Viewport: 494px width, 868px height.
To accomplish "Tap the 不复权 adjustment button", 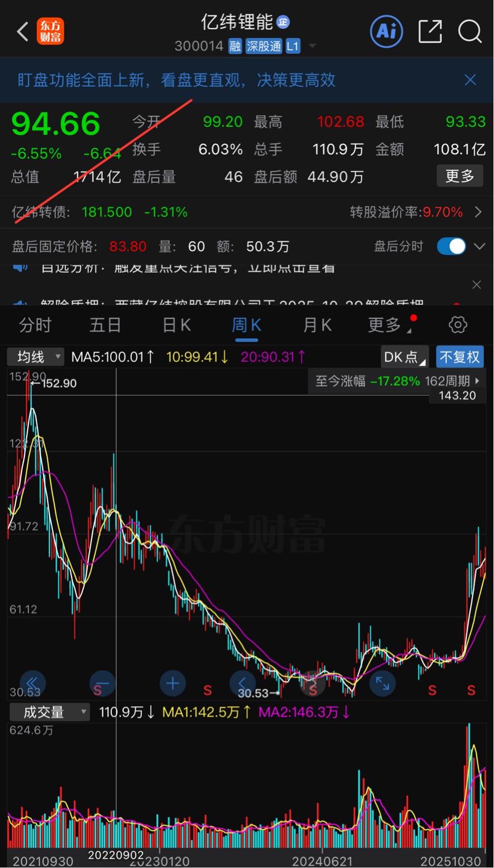I will (460, 357).
